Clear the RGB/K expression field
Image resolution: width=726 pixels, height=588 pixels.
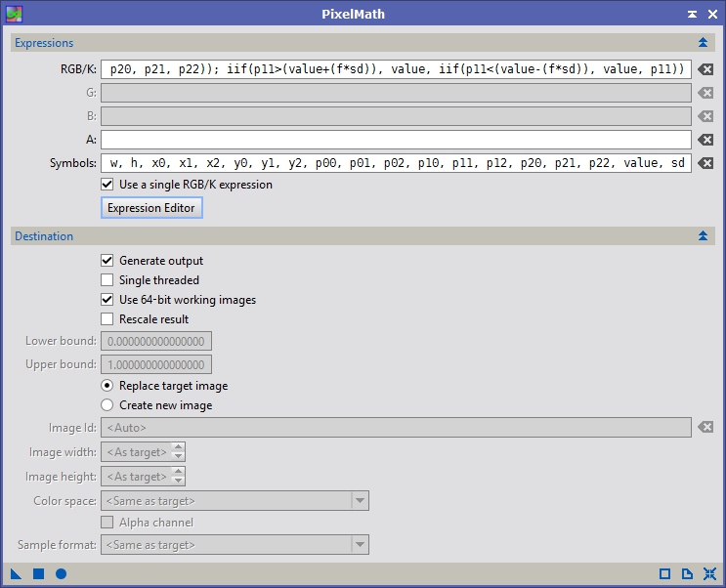coord(705,69)
